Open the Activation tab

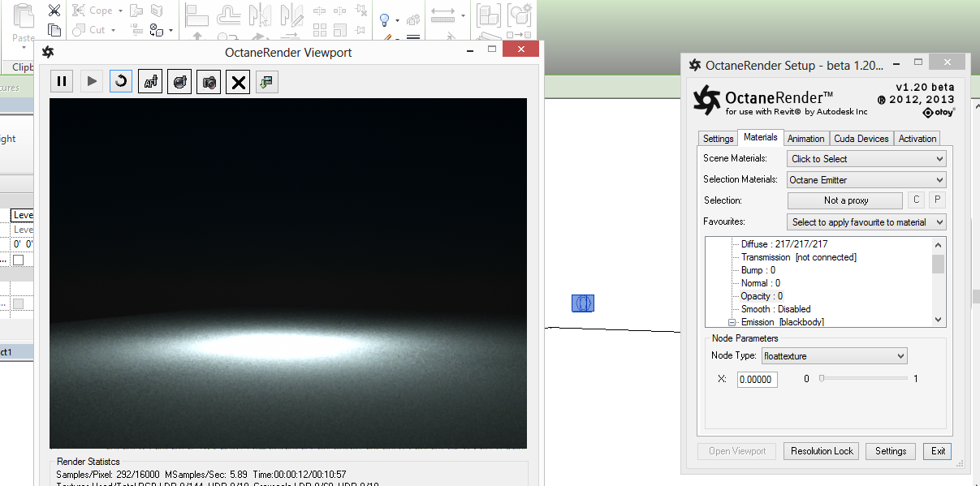917,139
